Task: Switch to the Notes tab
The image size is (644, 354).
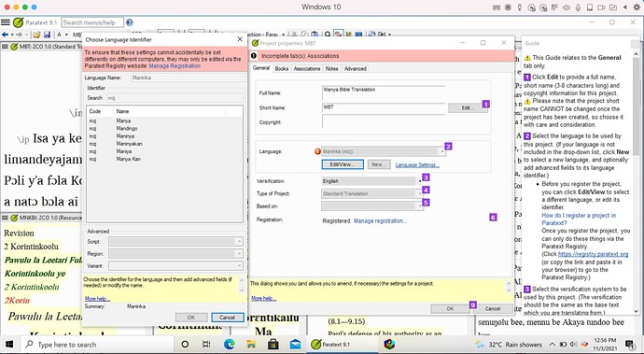Action: pos(332,69)
